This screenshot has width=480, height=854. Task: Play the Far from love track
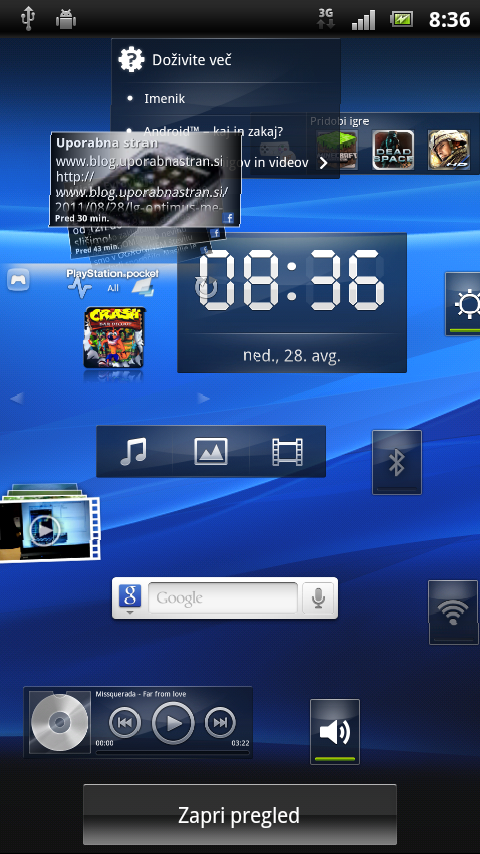coord(173,723)
